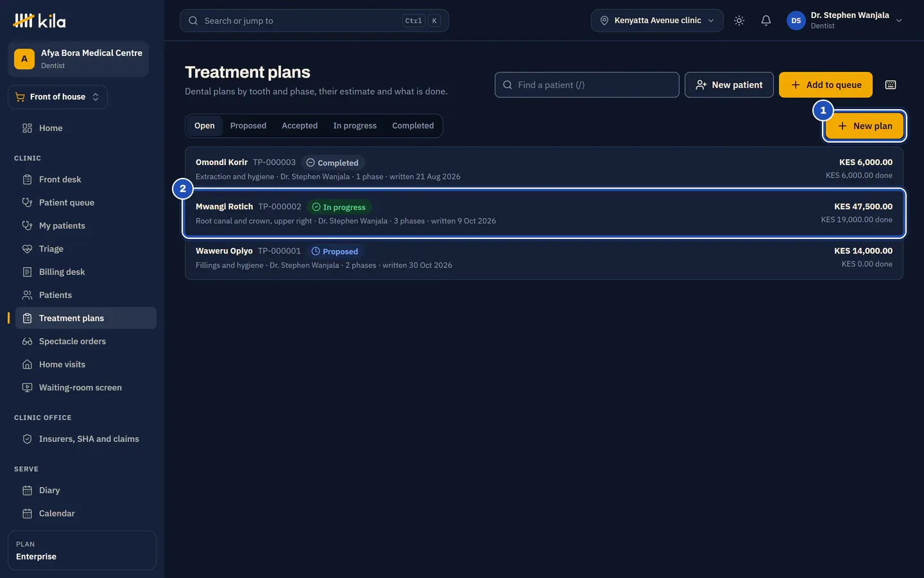Screen dimensions: 924x578
Task: Open Omondi Korir plan TP-000003
Action: pyautogui.click(x=544, y=169)
